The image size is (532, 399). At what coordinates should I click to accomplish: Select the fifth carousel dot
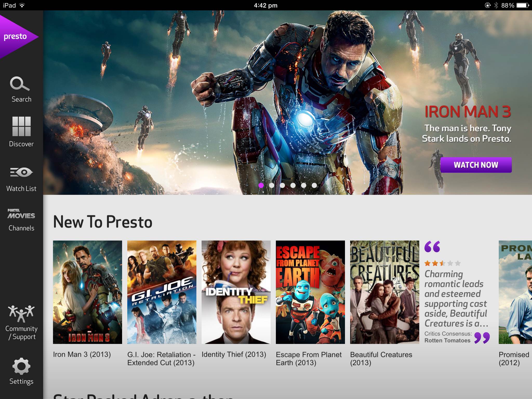[304, 185]
